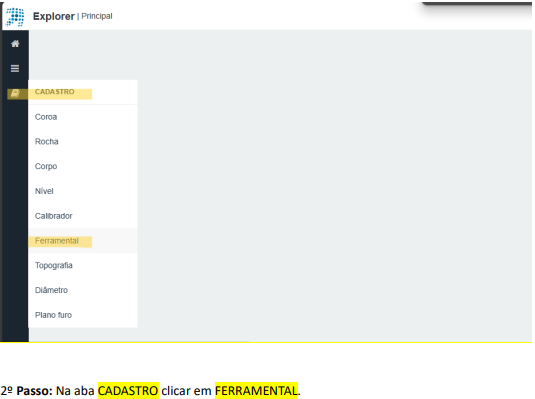Click the Ferramental menu item
The width and height of the screenshot is (535, 399).
tap(57, 241)
